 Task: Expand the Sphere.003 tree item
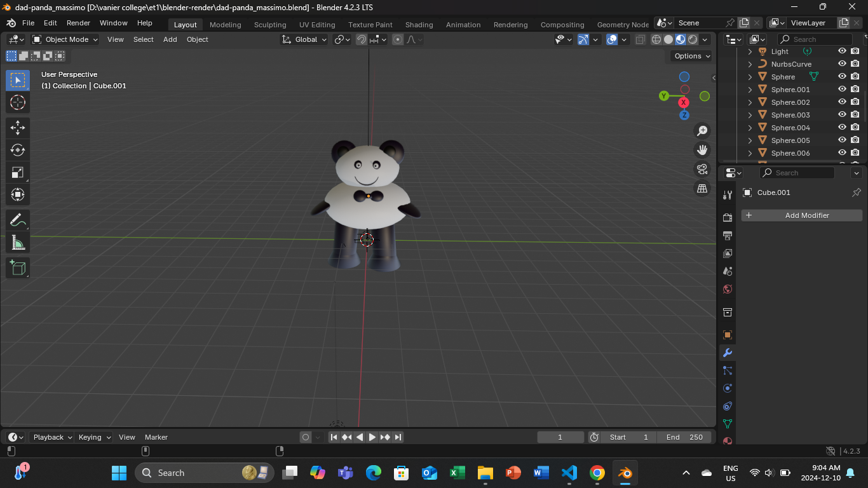tap(750, 115)
